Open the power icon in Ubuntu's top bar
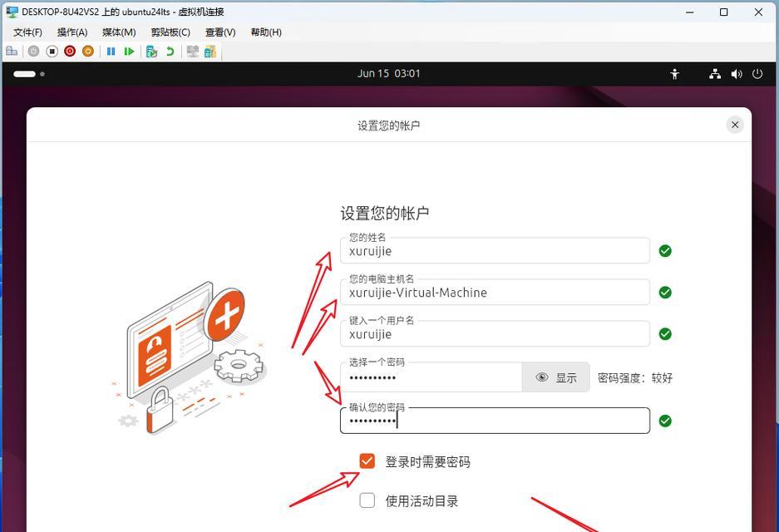This screenshot has height=532, width=779. tap(757, 74)
